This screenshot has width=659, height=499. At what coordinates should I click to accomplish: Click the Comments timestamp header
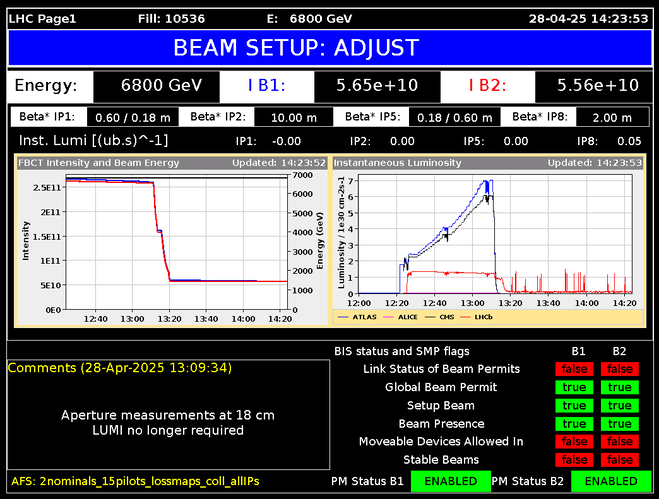(120, 368)
